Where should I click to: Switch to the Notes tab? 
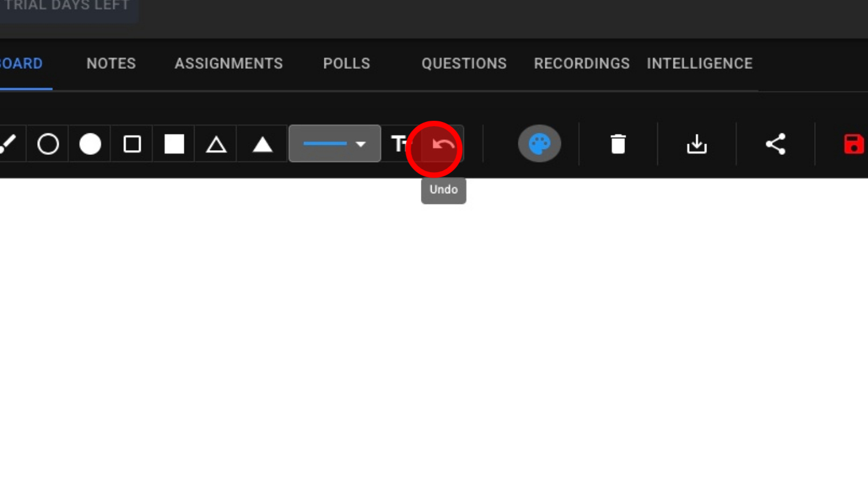pos(111,63)
